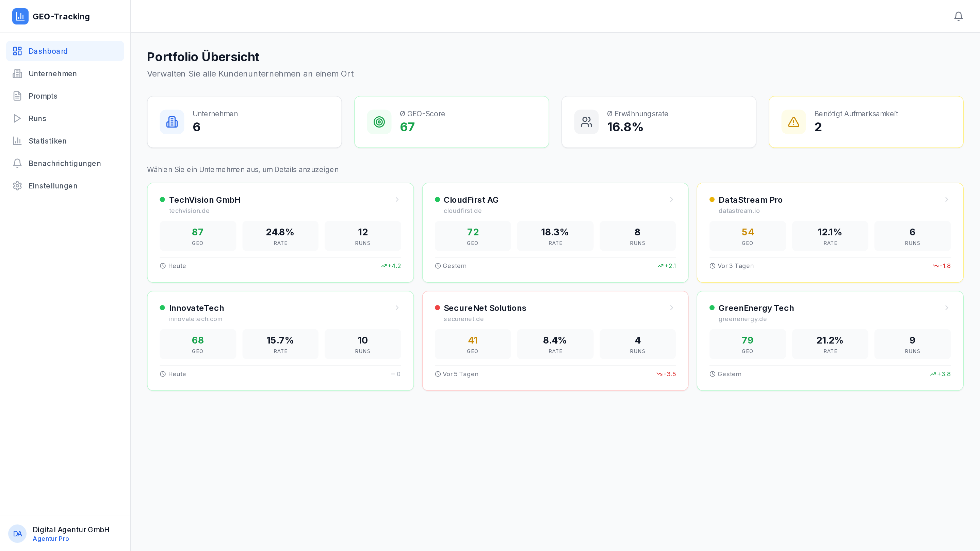Click the red status dot for SecureNet Solutions
980x551 pixels.
tap(437, 307)
